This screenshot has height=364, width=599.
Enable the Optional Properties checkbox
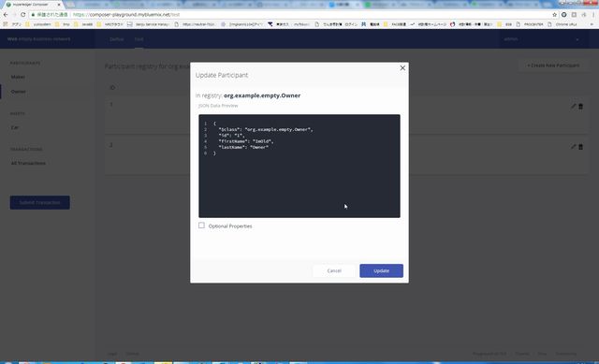pos(201,226)
